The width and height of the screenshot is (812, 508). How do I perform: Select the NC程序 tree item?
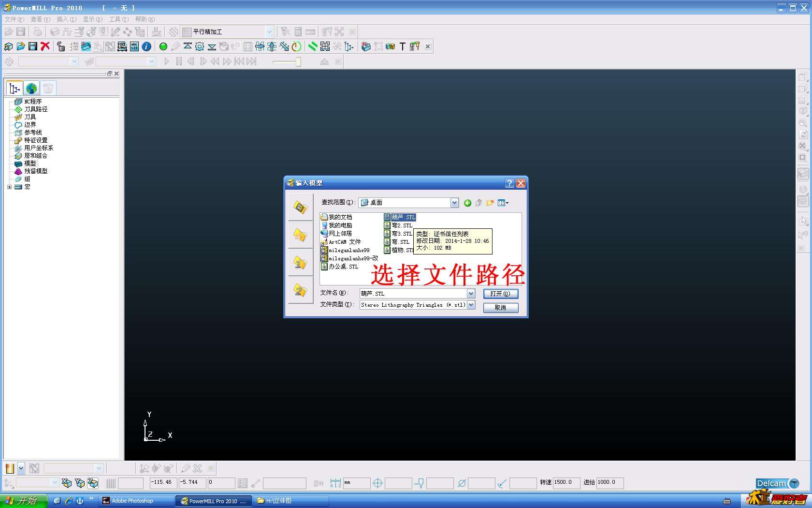(x=29, y=102)
